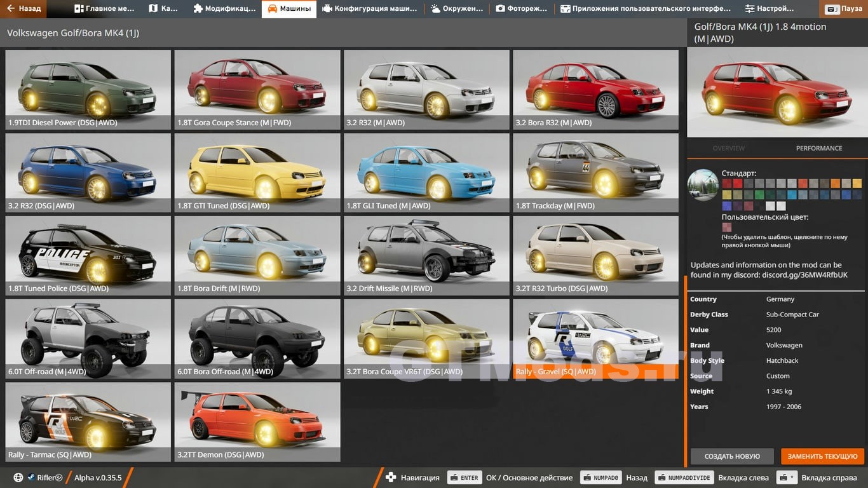Click the Derby Class value Sub-Compact Car
Viewport: 868px width, 488px height.
792,315
